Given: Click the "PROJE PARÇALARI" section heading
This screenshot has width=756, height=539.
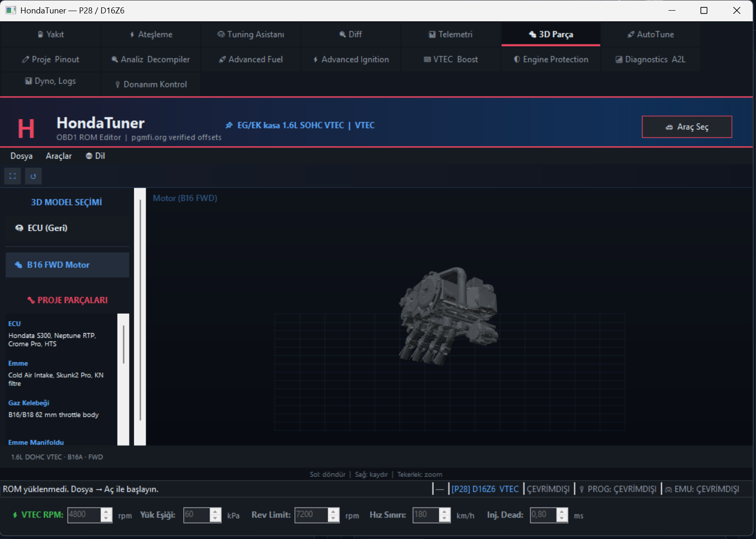Looking at the screenshot, I should coord(68,300).
